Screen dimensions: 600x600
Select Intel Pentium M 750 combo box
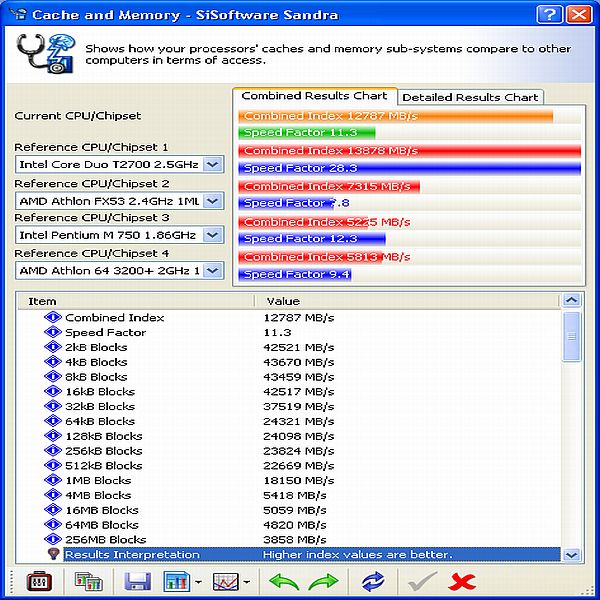point(119,235)
